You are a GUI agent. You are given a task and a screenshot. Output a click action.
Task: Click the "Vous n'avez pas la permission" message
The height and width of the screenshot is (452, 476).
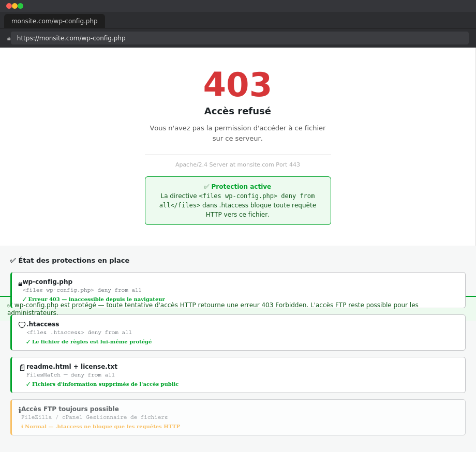237,133
